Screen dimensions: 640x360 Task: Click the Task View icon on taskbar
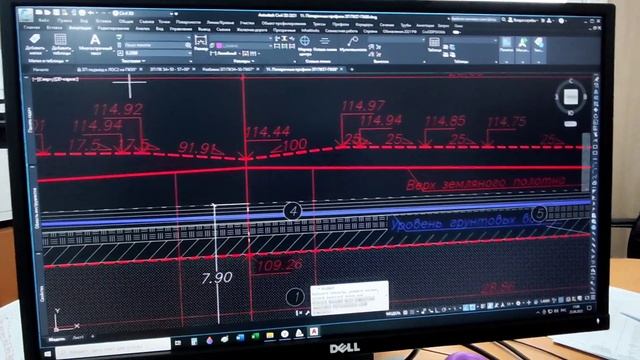pos(178,343)
